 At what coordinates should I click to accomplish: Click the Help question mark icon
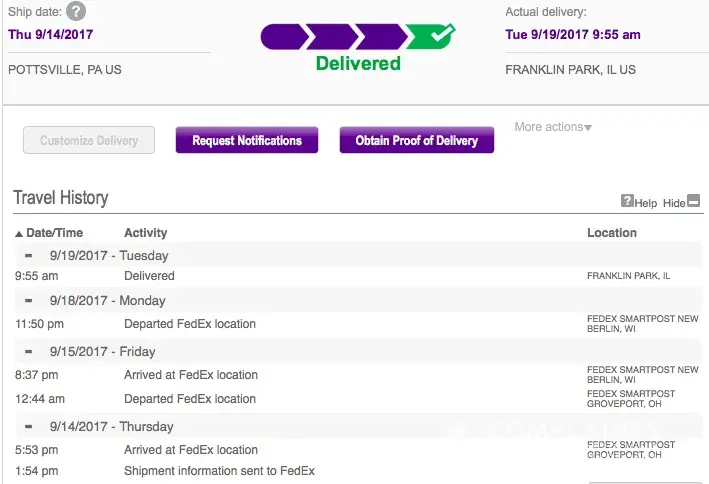pyautogui.click(x=627, y=201)
